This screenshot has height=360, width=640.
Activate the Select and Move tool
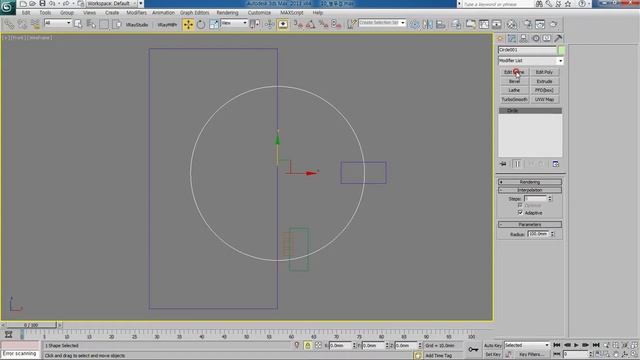(188, 24)
